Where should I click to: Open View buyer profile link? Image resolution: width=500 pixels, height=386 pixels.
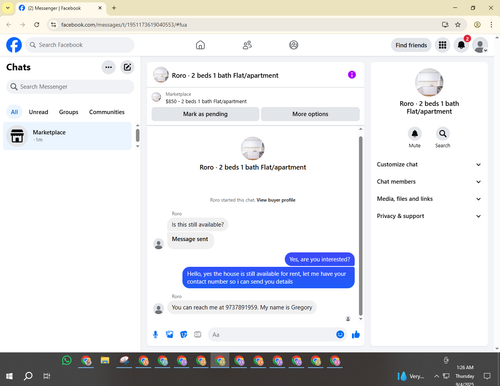[276, 200]
